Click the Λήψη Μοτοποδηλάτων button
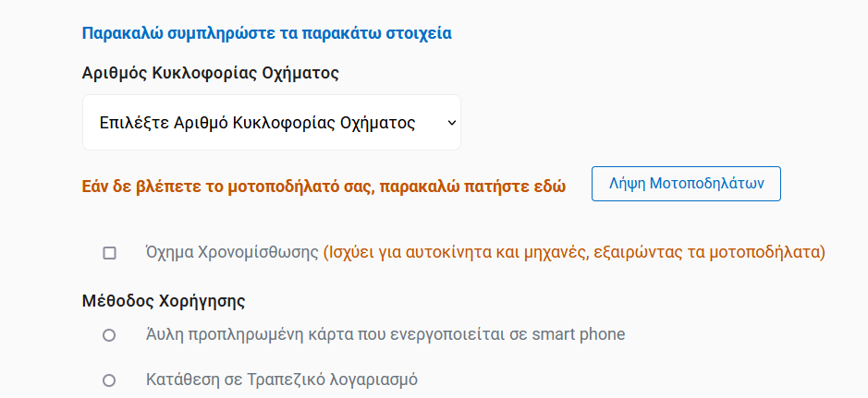This screenshot has height=398, width=868. 686,184
